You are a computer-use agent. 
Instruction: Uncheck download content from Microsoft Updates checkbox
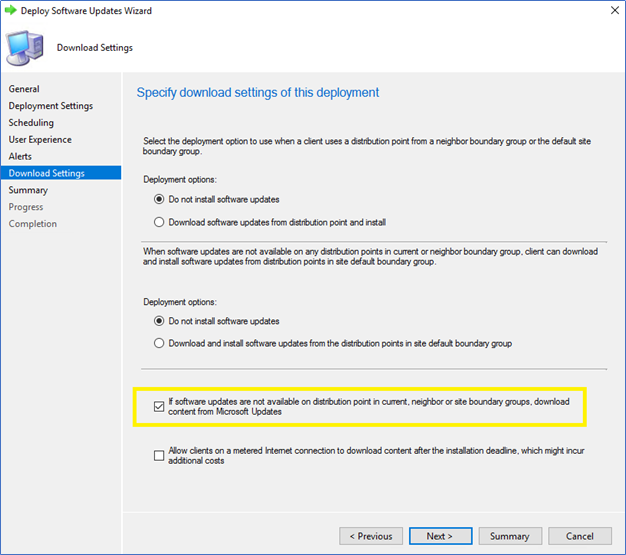(159, 407)
